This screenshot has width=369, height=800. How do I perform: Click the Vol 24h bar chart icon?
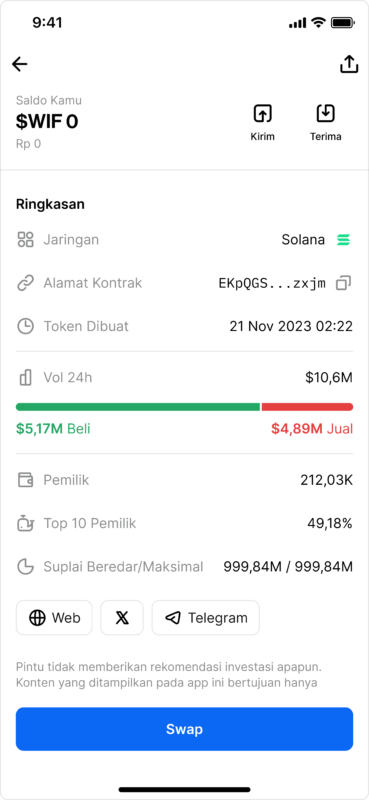25,378
